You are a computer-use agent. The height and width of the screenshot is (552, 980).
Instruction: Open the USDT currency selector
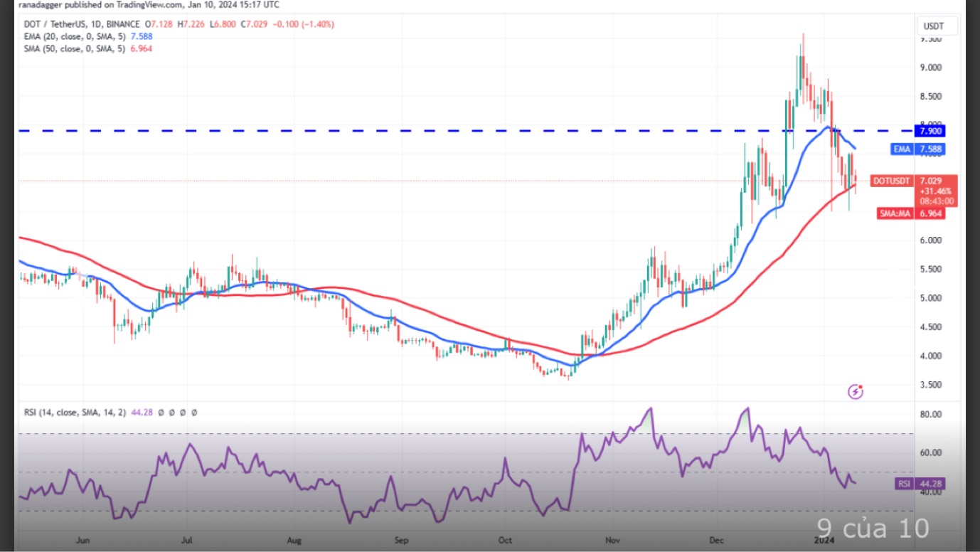(x=933, y=26)
